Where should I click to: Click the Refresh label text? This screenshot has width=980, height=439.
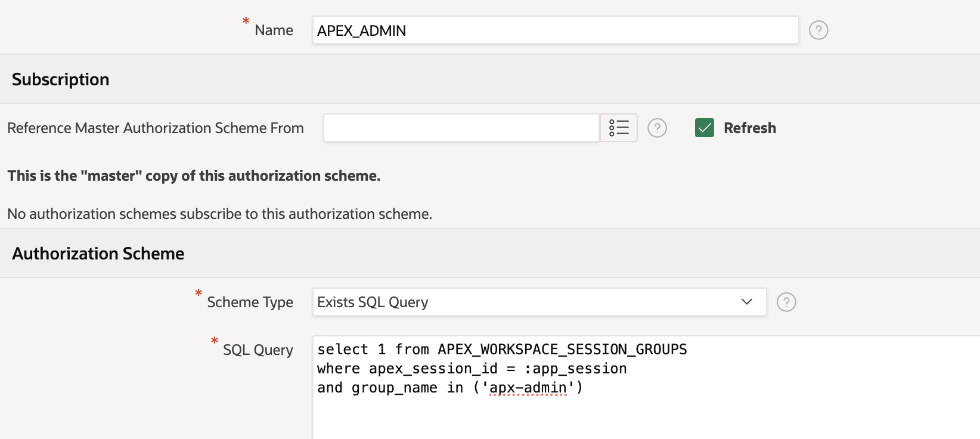coord(750,128)
